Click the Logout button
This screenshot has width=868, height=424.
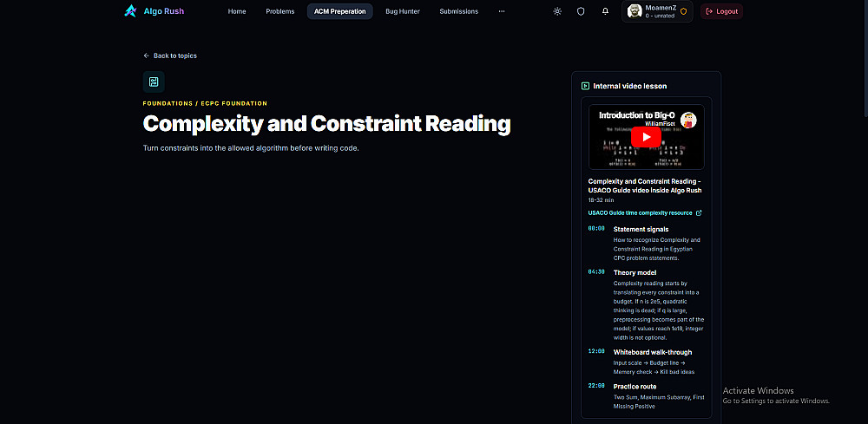(721, 11)
